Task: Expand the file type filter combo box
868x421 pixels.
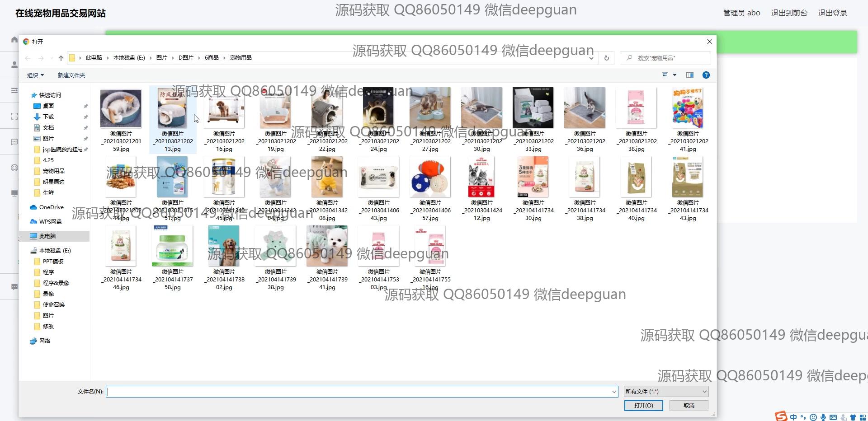Action: 666,392
